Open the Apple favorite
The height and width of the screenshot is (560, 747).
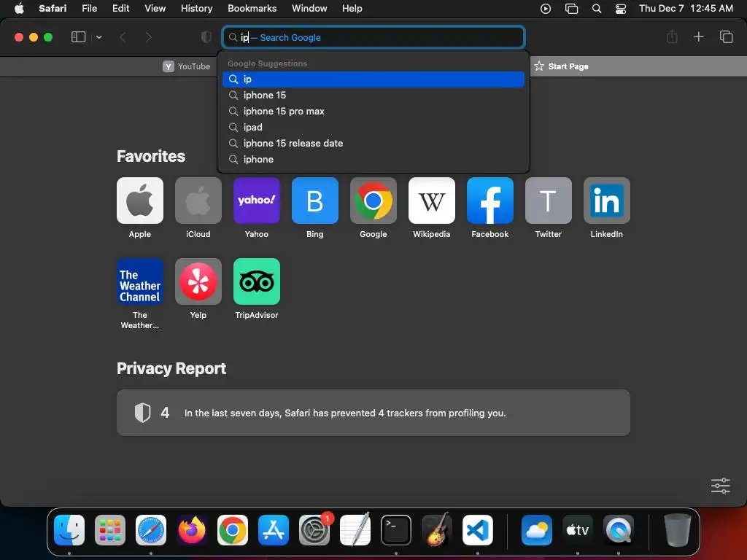pos(140,201)
